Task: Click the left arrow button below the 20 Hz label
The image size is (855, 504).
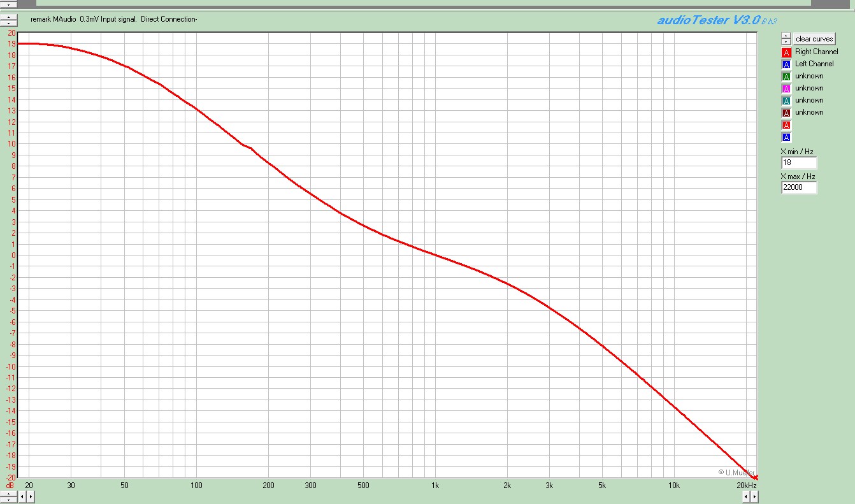Action: [x=22, y=497]
